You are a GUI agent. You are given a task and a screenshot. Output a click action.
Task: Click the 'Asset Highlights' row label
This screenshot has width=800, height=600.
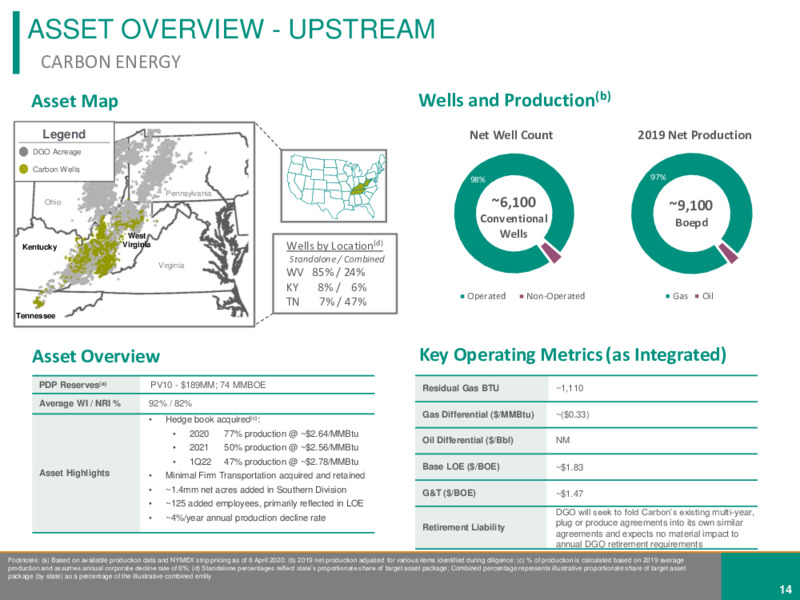click(x=74, y=473)
